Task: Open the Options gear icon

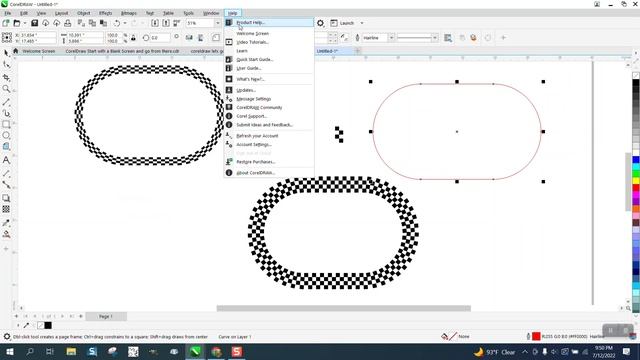Action: pyautogui.click(x=321, y=23)
